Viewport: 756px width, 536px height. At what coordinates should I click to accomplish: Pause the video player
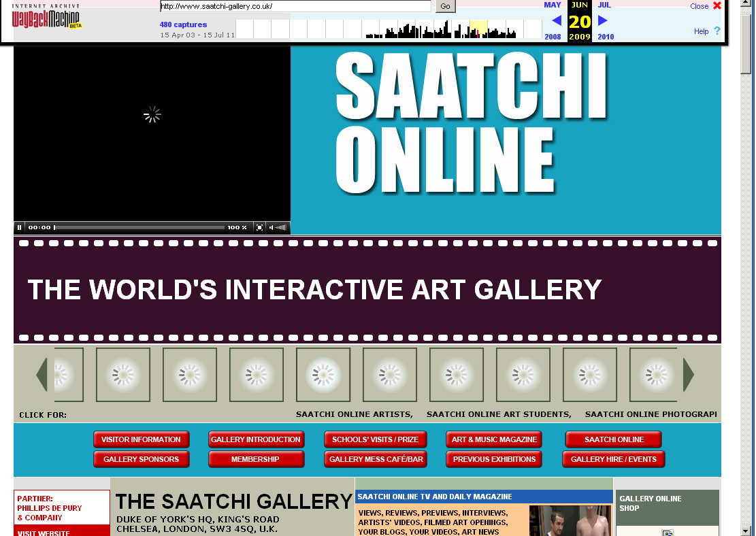point(20,228)
